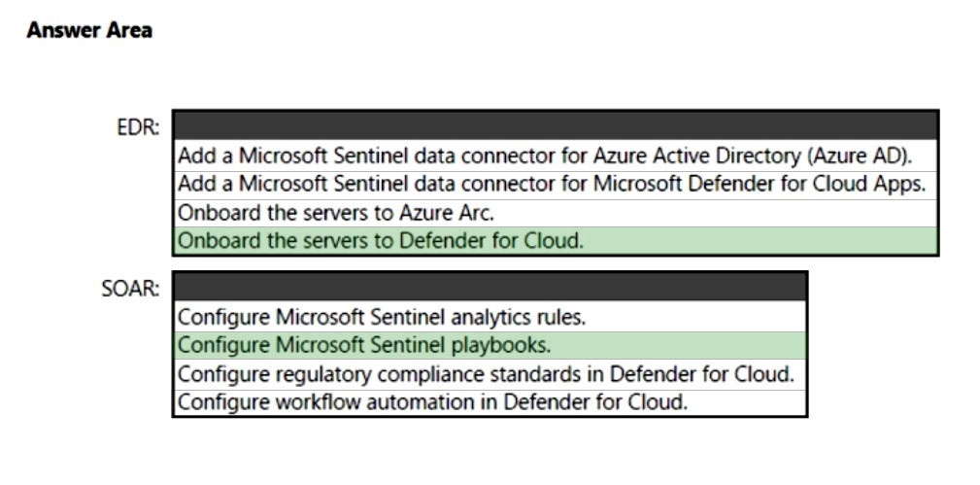Click the 'Answer Area' heading
The image size is (980, 485).
point(89,31)
